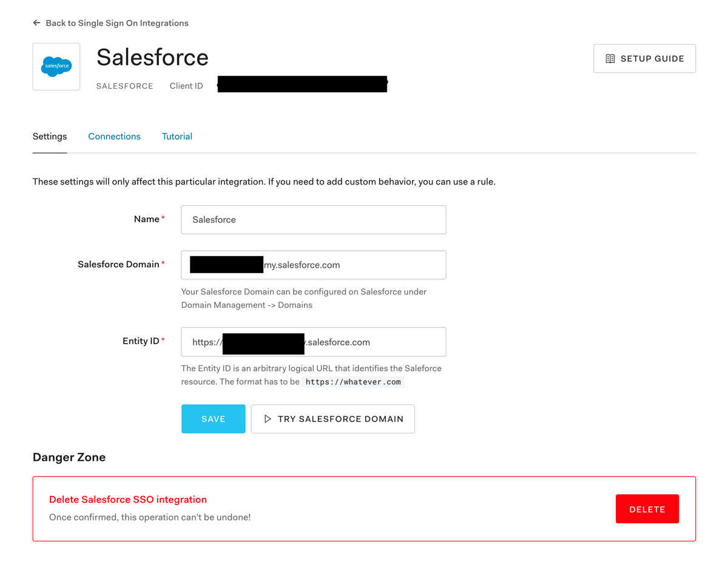
Task: Click the book icon in Setup Guide
Action: (610, 59)
